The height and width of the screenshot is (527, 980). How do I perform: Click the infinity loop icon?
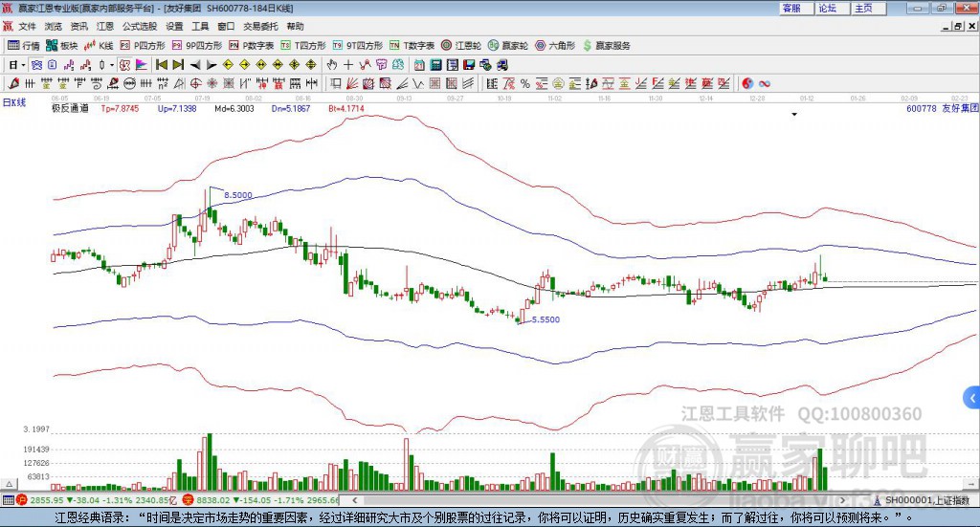click(765, 83)
